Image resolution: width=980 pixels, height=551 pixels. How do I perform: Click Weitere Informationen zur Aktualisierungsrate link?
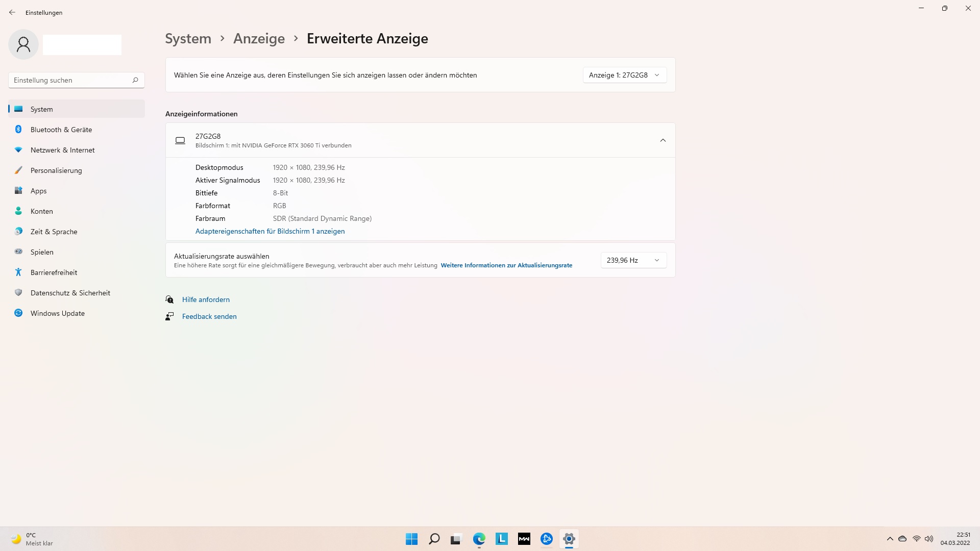click(x=506, y=265)
